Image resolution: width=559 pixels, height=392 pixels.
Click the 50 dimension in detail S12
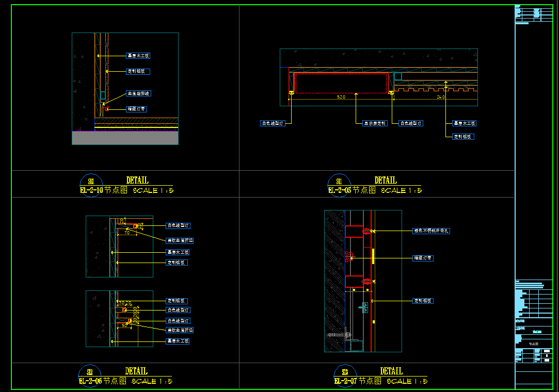click(124, 325)
